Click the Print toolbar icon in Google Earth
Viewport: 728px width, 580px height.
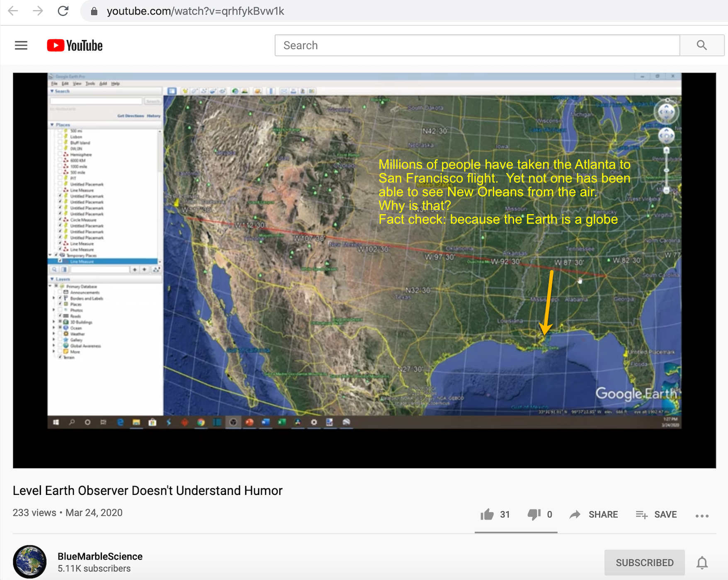tap(293, 91)
